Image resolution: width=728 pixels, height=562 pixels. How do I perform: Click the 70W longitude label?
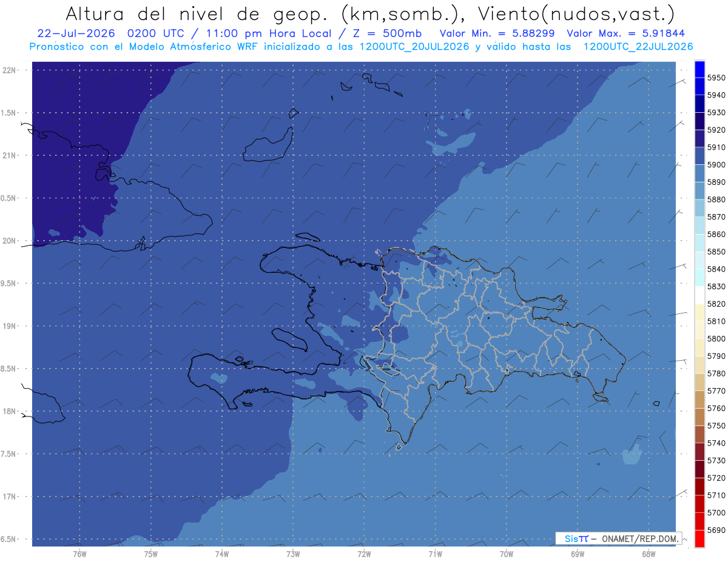(507, 555)
